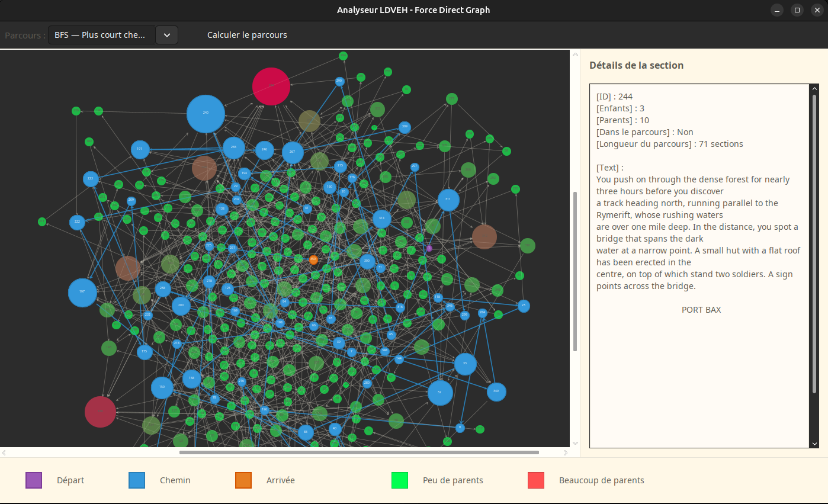The image size is (828, 504).
Task: Select blue node 311 in the graph
Action: pos(448,200)
